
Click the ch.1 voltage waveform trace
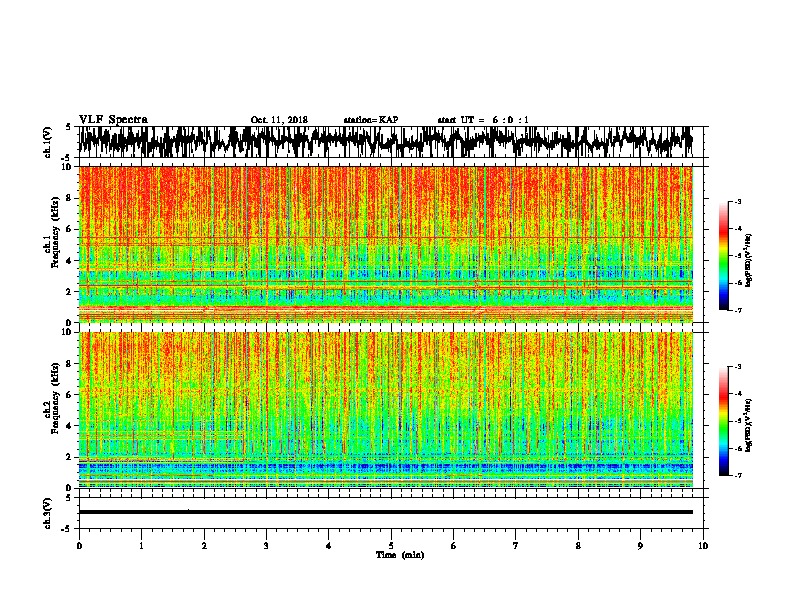[x=386, y=142]
